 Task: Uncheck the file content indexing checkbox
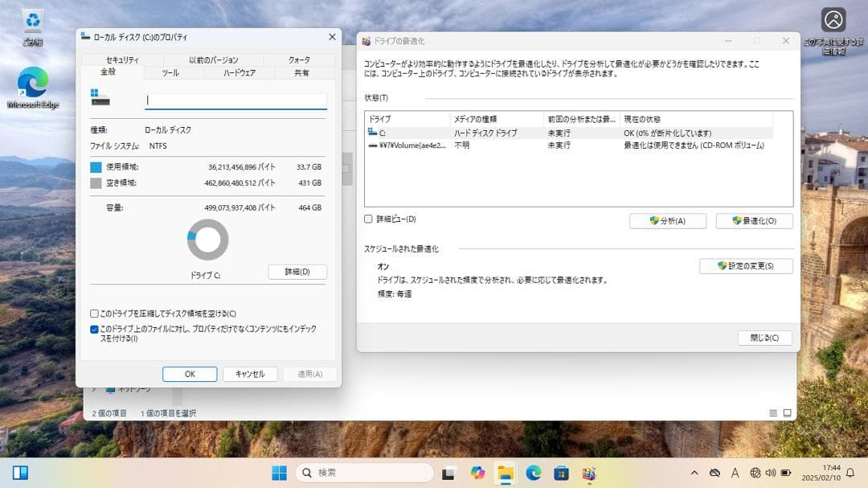click(94, 329)
